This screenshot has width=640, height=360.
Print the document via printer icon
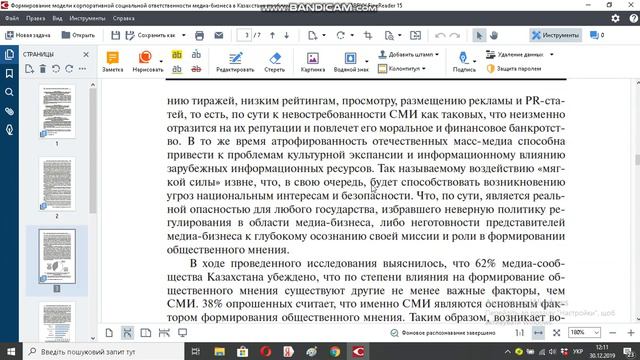[199, 36]
